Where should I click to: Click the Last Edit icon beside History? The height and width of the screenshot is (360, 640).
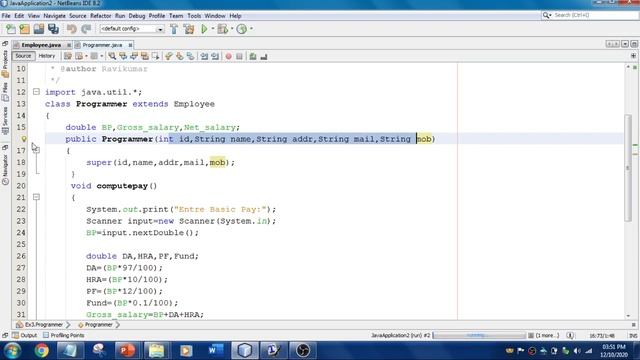click(68, 56)
